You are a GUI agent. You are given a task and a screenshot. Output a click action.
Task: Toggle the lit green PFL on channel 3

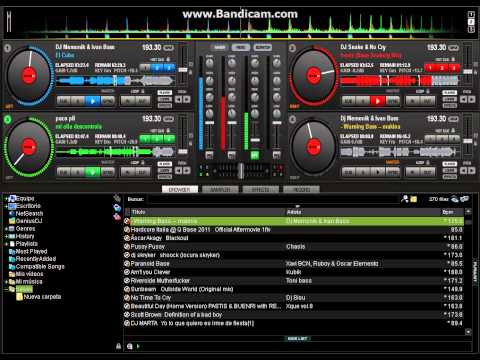[x=255, y=155]
